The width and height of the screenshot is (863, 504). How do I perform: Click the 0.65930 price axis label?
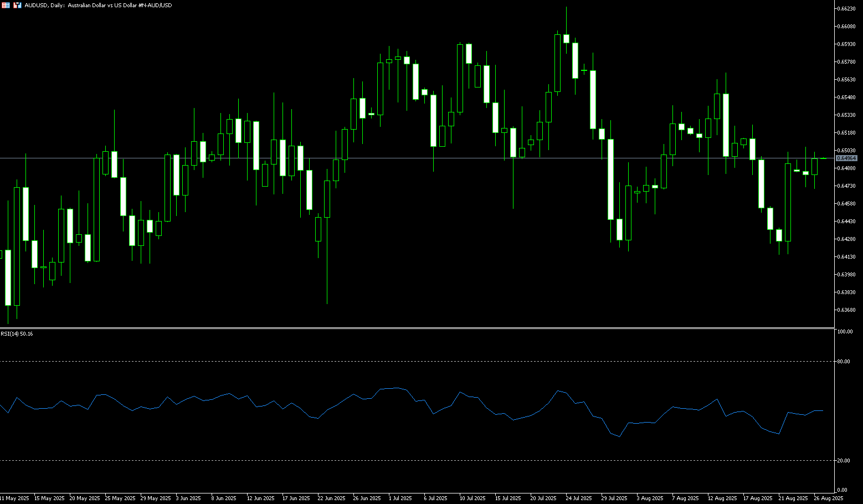coord(847,44)
